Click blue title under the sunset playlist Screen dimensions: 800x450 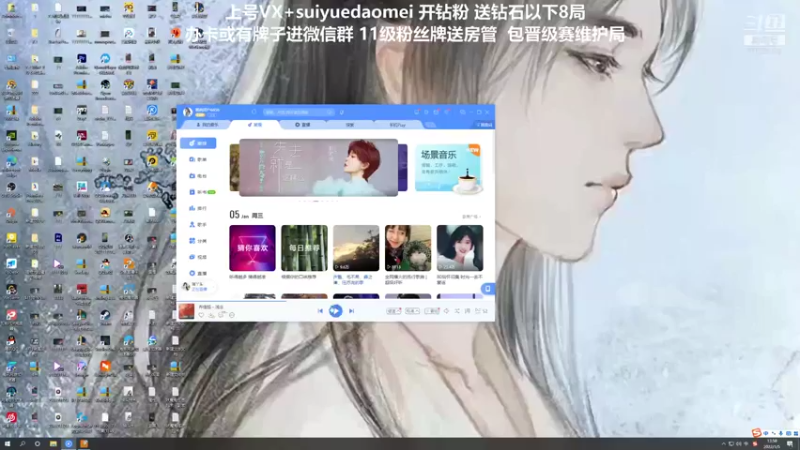point(355,280)
